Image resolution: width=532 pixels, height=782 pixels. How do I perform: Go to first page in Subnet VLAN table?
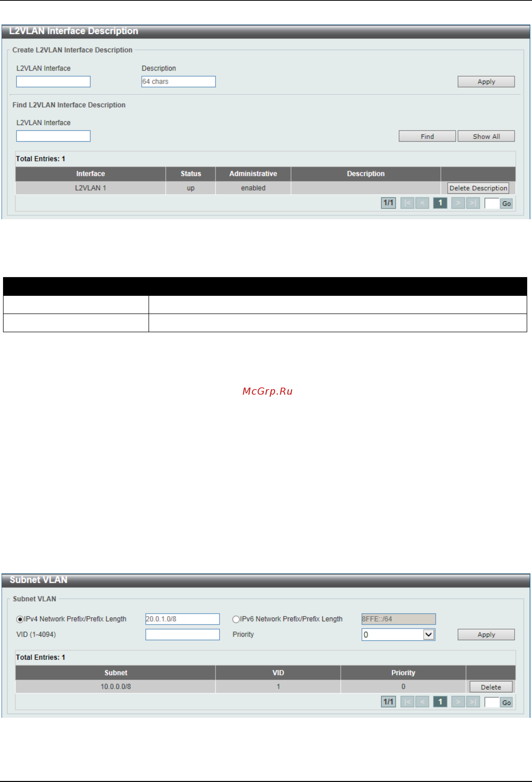407,702
